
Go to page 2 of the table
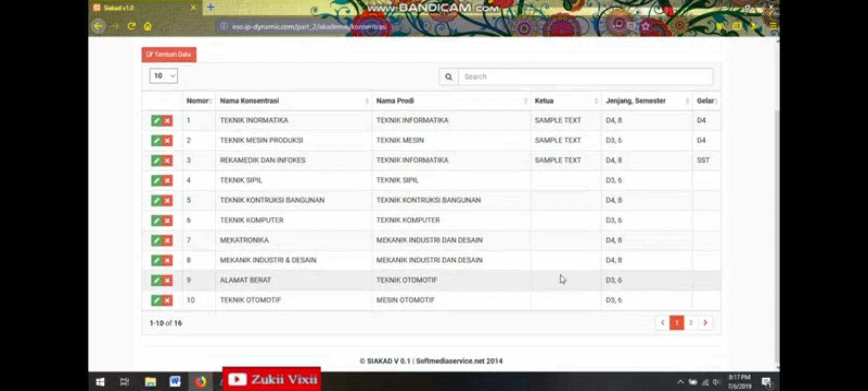click(x=691, y=323)
